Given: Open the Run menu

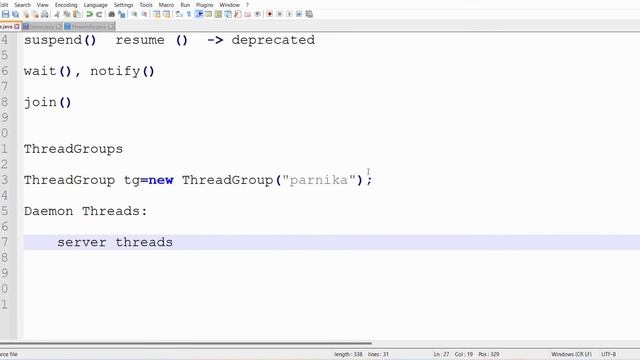Looking at the screenshot, I should click(185, 5).
